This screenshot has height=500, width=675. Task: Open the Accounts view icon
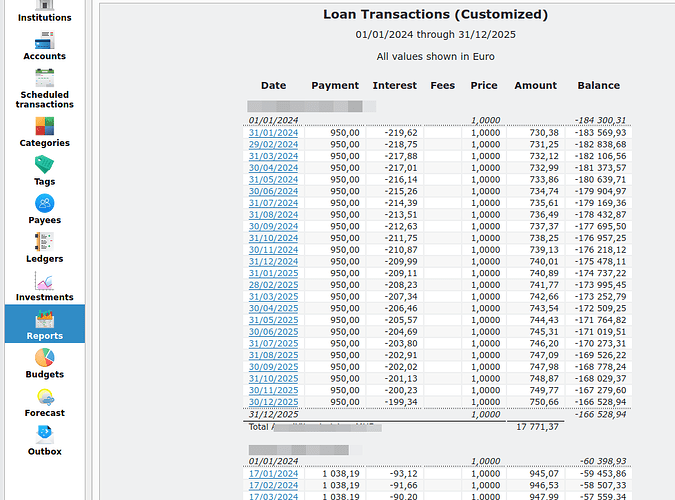[x=44, y=42]
